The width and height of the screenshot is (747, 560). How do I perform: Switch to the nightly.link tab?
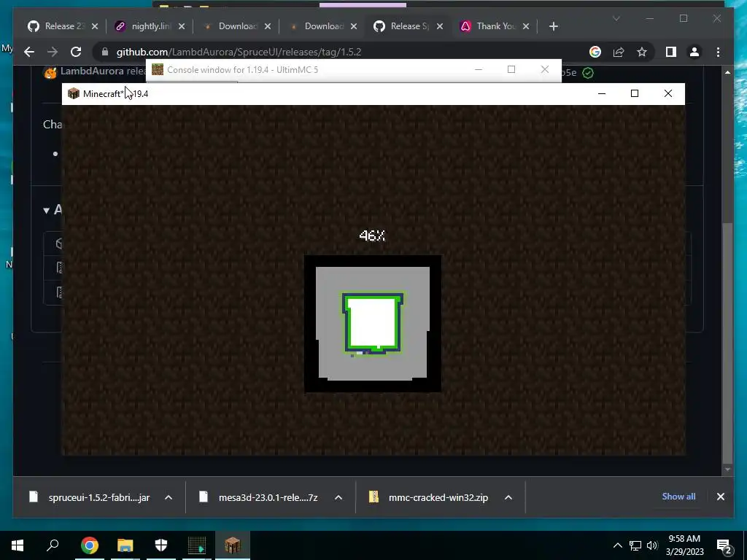pyautogui.click(x=150, y=26)
